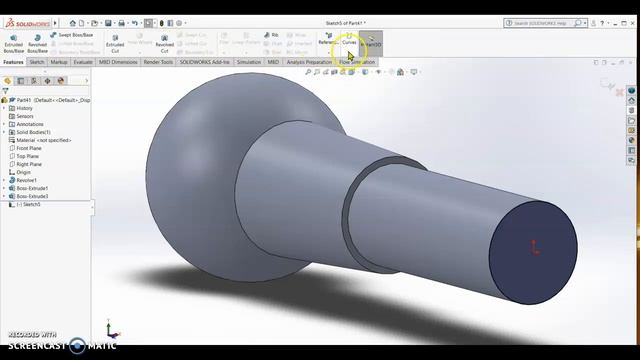Toggle the Instant3D button
Viewport: 640px width, 360px height.
(371, 42)
